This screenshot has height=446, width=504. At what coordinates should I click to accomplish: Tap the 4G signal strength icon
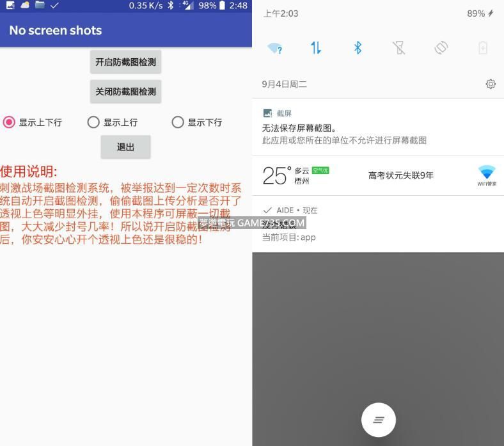(x=187, y=5)
